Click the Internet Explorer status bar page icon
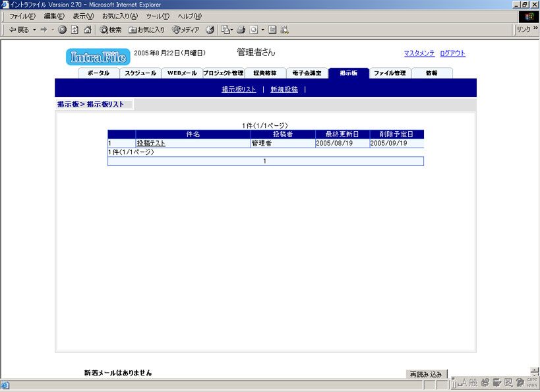Image resolution: width=540 pixels, height=392 pixels. [5, 385]
